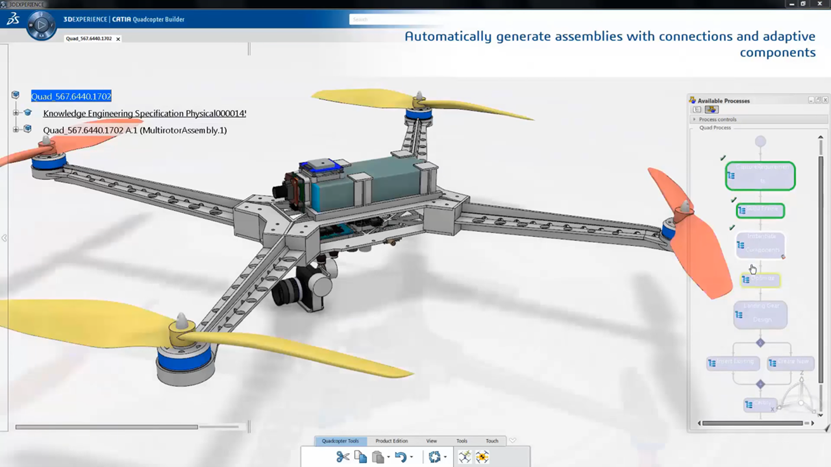Select the Create New branch step

pos(791,363)
